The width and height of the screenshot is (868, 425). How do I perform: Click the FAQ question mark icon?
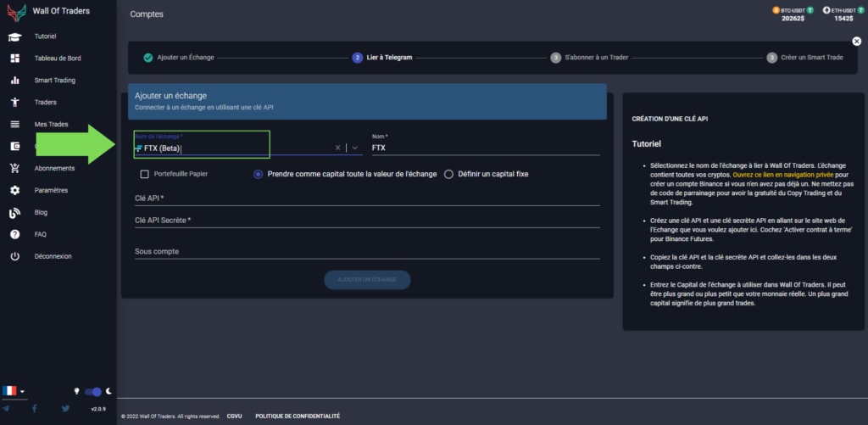(x=14, y=234)
